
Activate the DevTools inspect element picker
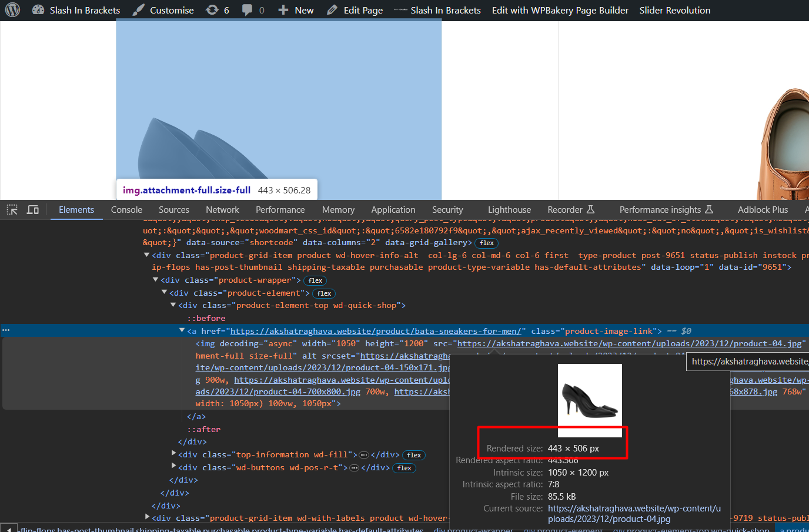12,210
